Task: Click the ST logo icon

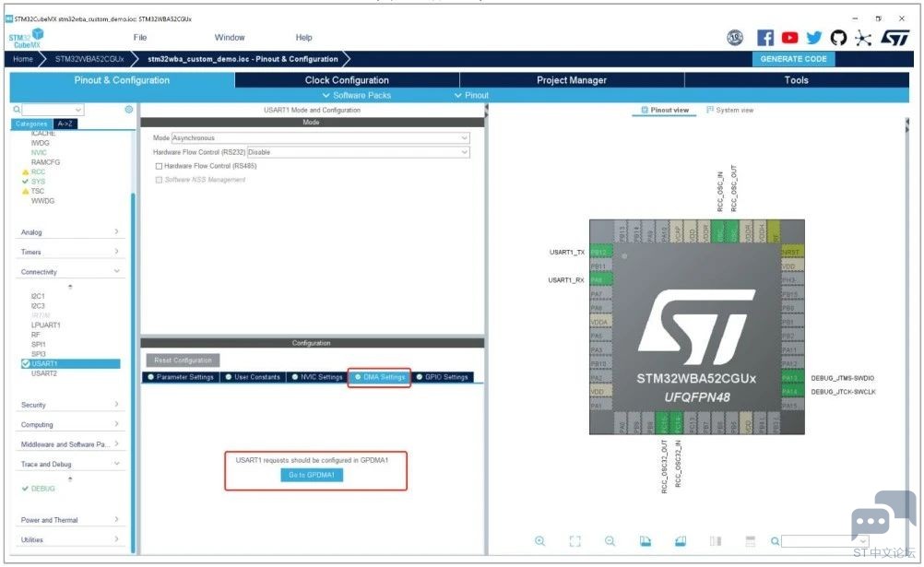Action: 895,39
